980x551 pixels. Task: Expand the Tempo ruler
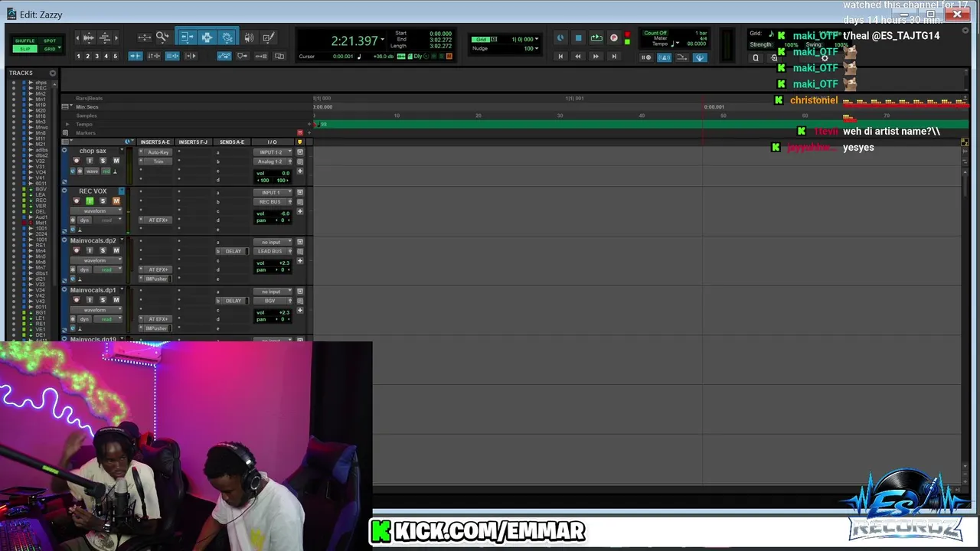(x=67, y=124)
